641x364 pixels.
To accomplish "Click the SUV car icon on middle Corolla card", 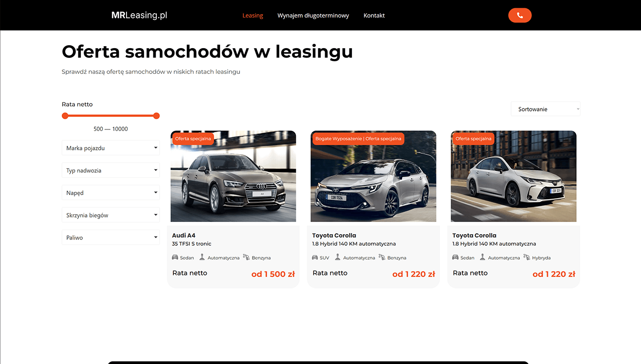I will point(315,257).
